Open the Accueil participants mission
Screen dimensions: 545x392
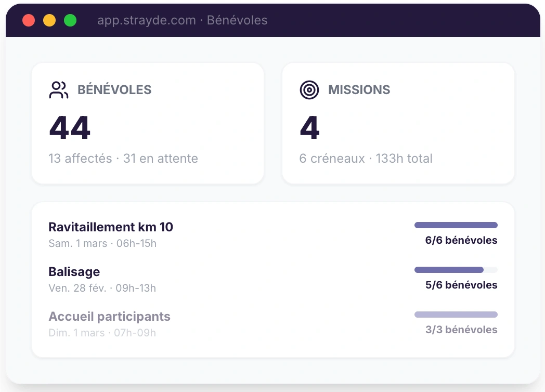click(x=109, y=317)
